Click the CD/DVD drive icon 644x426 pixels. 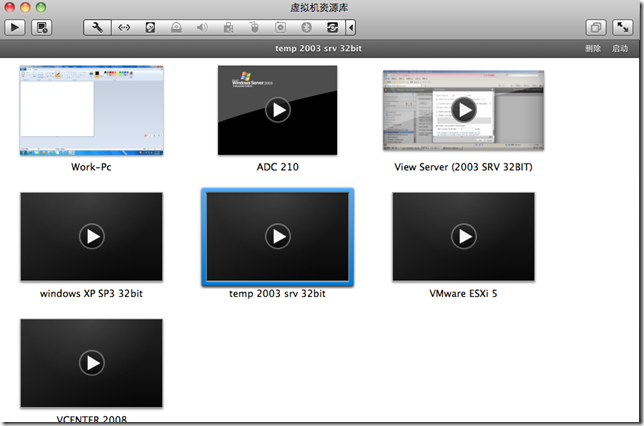click(176, 28)
